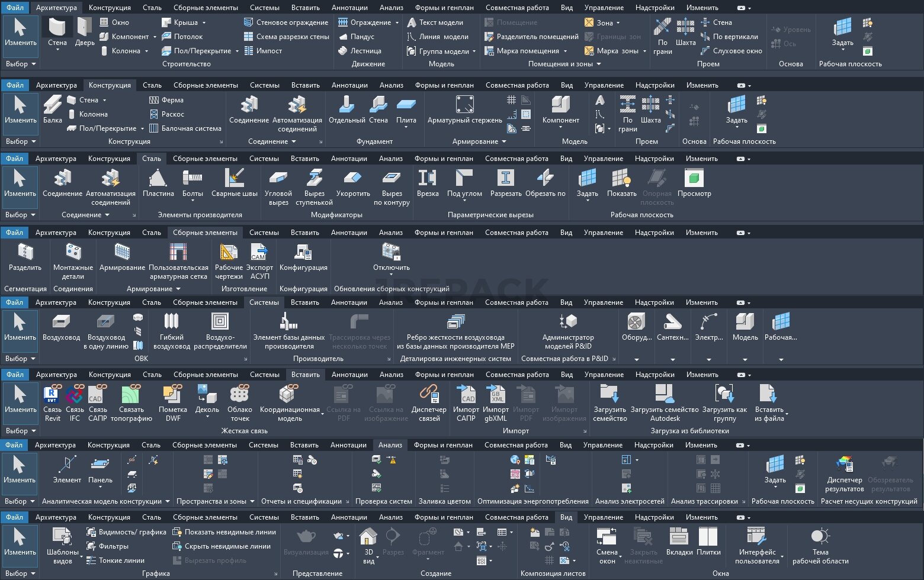Switch Тема рабочей области canvas theme
The height and width of the screenshot is (580, 924).
click(x=820, y=546)
